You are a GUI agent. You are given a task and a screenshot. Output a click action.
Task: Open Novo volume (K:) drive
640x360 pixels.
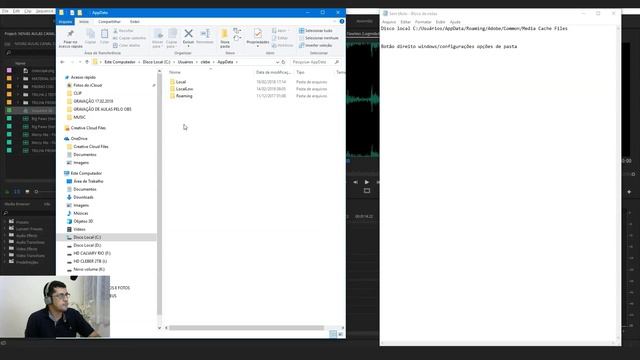coord(89,269)
